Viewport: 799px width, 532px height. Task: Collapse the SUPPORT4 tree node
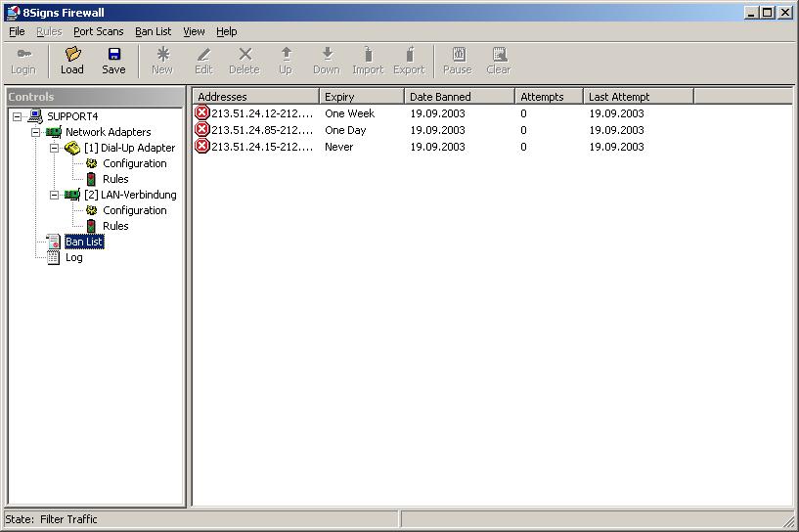coord(18,116)
